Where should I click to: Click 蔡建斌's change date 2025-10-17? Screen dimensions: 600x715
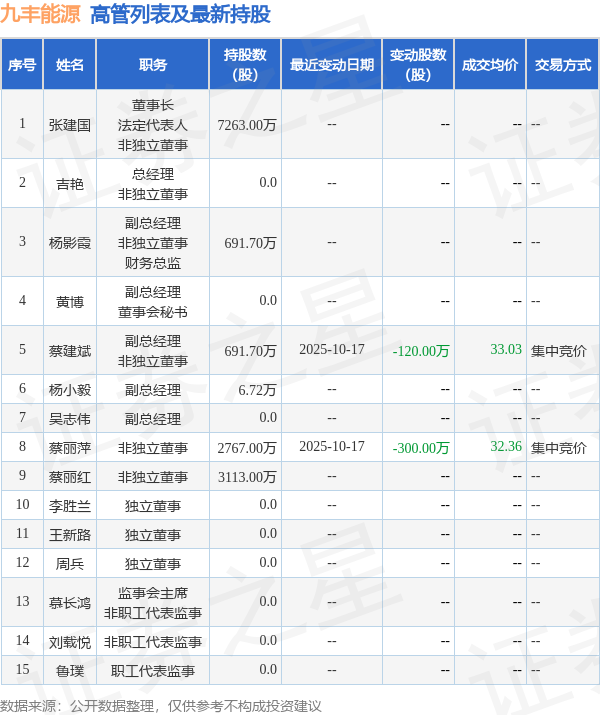tap(331, 349)
